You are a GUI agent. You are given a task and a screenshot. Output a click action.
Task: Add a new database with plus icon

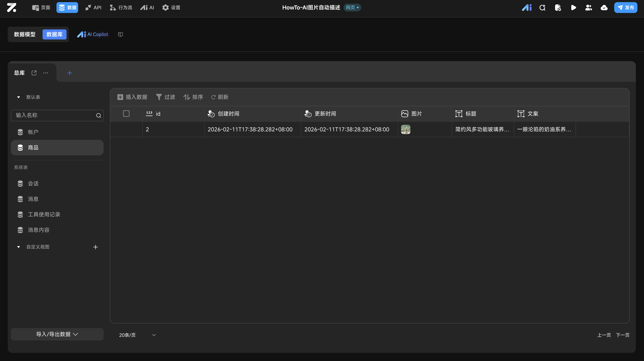pos(69,73)
